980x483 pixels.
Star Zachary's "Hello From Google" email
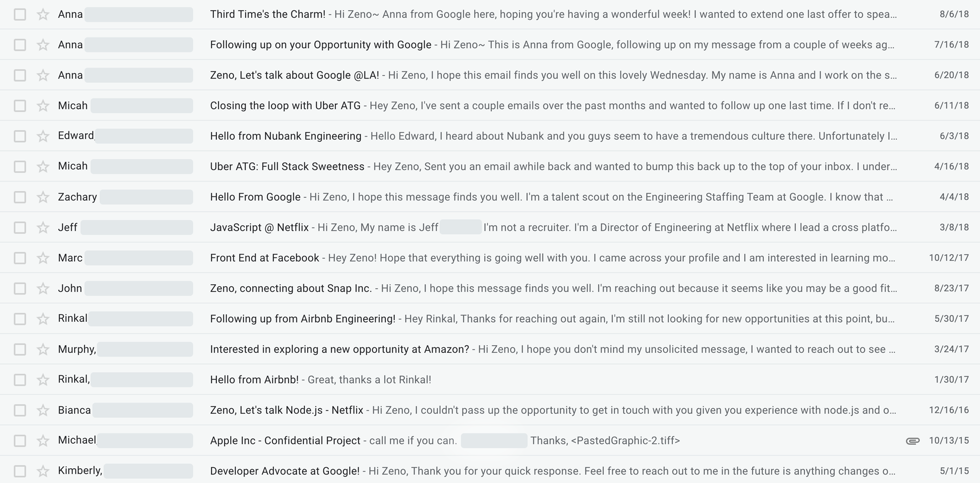point(43,197)
